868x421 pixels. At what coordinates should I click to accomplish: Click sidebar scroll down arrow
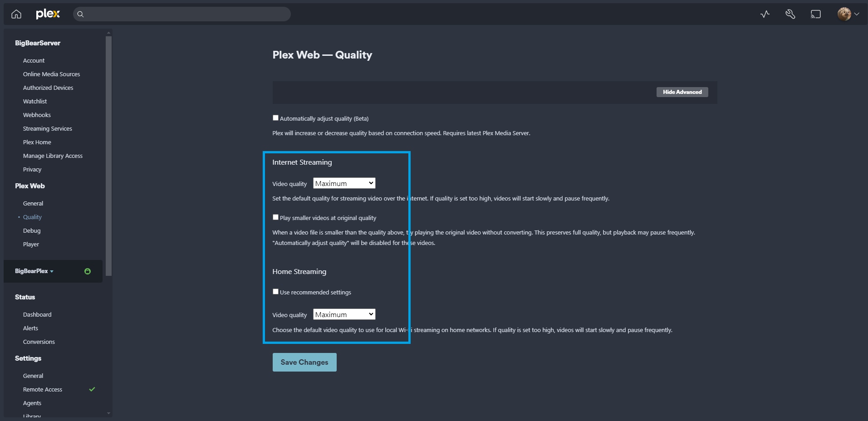108,413
